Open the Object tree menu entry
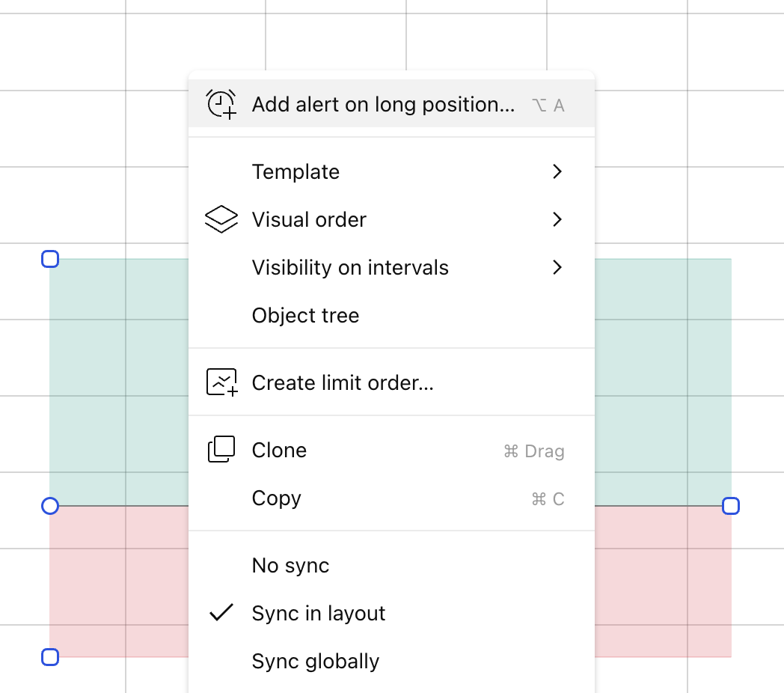Image resolution: width=784 pixels, height=693 pixels. 391,315
